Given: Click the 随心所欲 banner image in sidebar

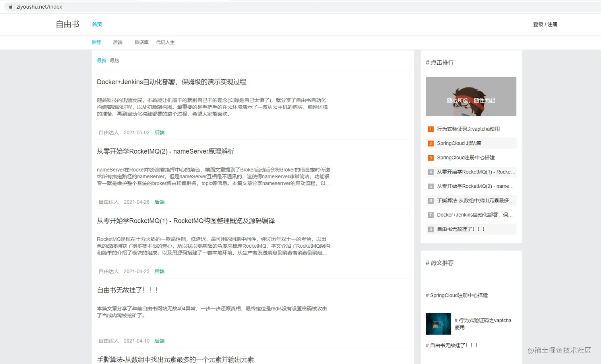Looking at the screenshot, I should coord(471,96).
